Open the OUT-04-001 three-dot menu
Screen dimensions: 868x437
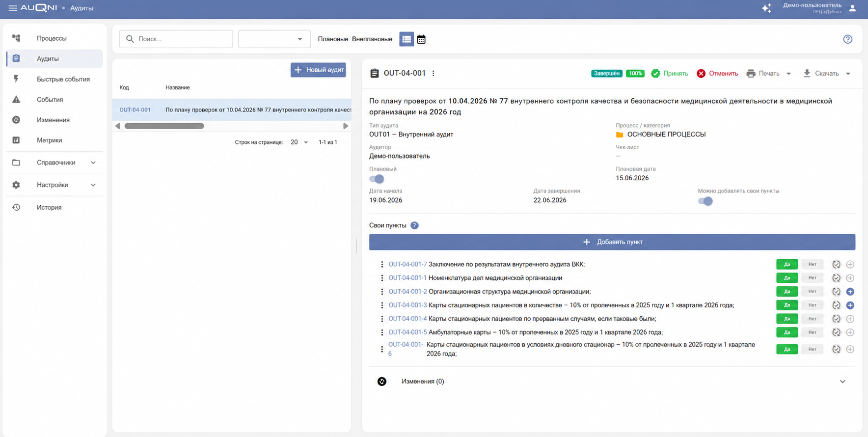pos(433,73)
